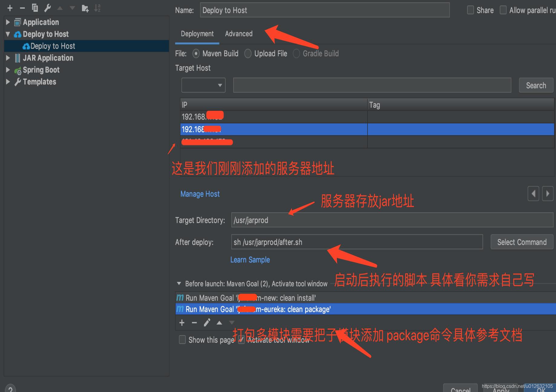
Task: Enable Allow parallel run checkbox
Action: point(503,10)
